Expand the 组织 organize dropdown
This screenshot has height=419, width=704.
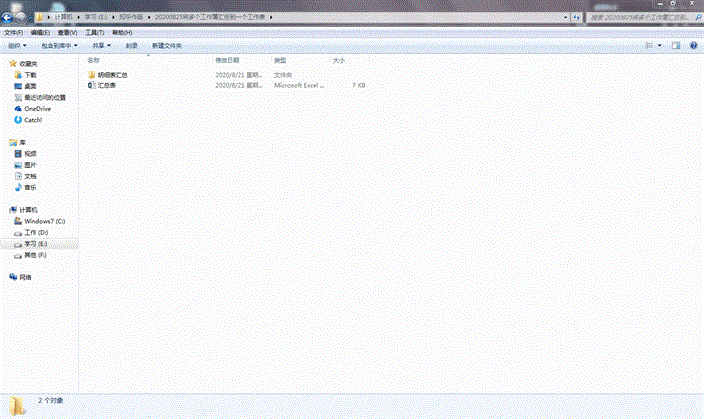coord(16,45)
